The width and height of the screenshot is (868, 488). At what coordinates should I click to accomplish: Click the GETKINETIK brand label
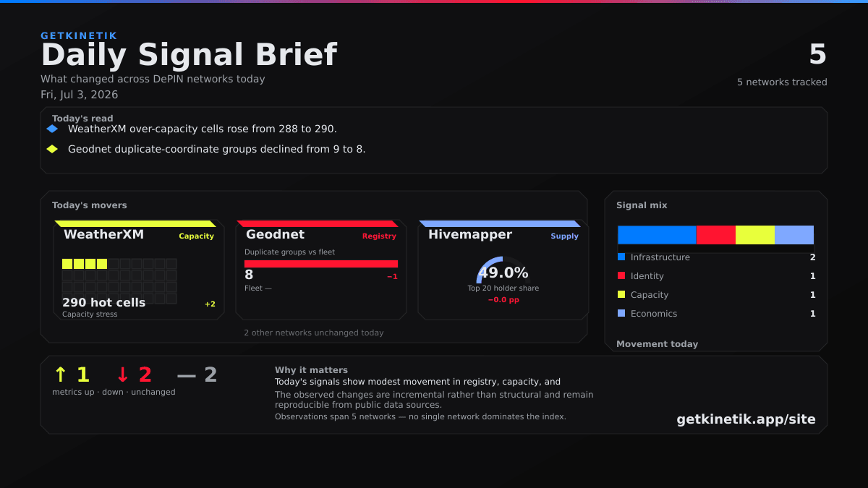79,35
